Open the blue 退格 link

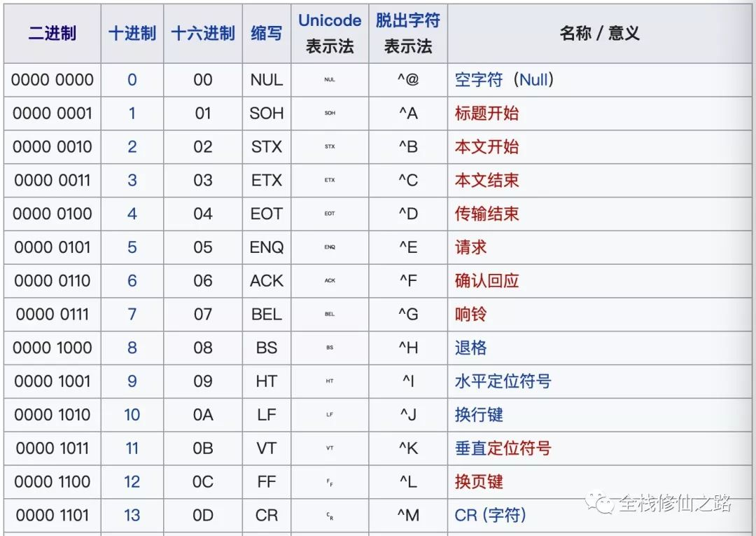pyautogui.click(x=470, y=348)
